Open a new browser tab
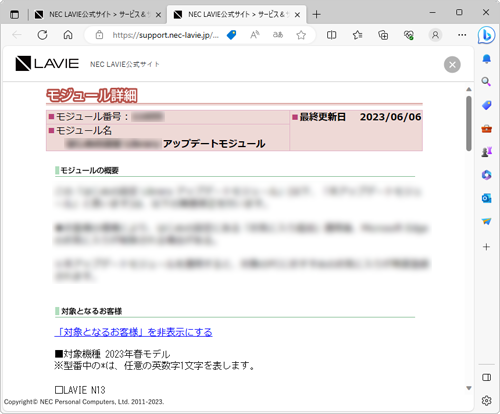The height and width of the screenshot is (414, 500). coord(317,14)
